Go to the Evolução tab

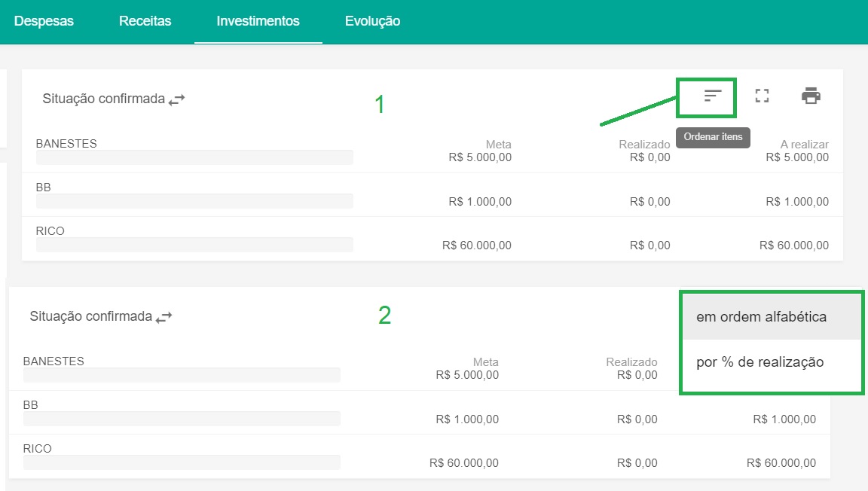(372, 21)
